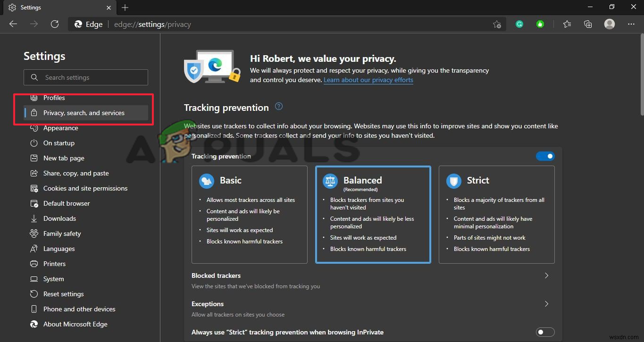The width and height of the screenshot is (644, 342).
Task: Open the Settings and more menu
Action: [x=631, y=24]
